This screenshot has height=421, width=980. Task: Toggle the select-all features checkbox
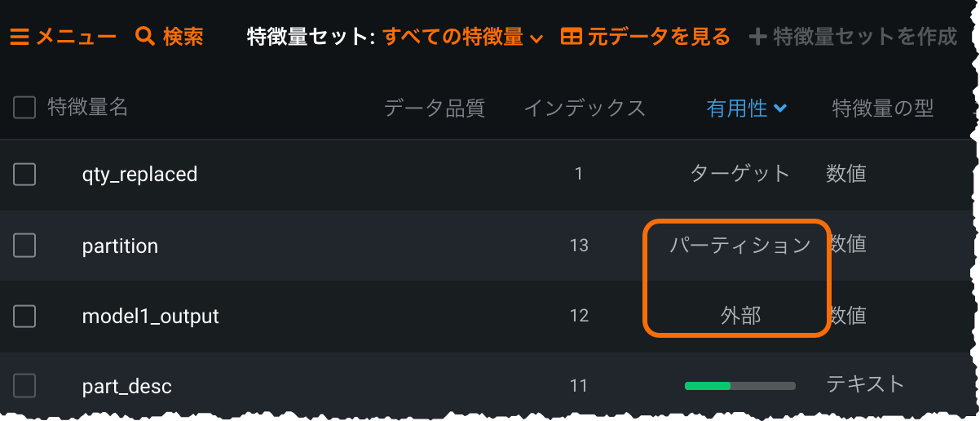point(24,107)
